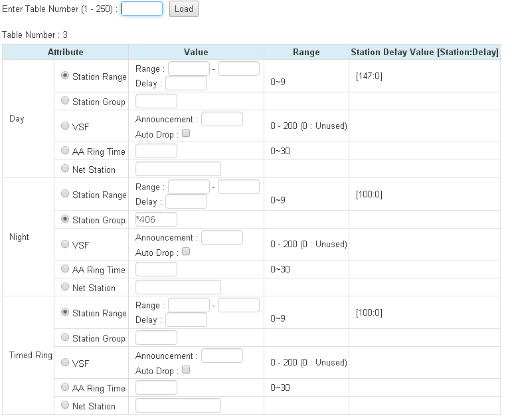Select Timed Ring Station Group radio
The height and width of the screenshot is (420, 512).
[65, 338]
